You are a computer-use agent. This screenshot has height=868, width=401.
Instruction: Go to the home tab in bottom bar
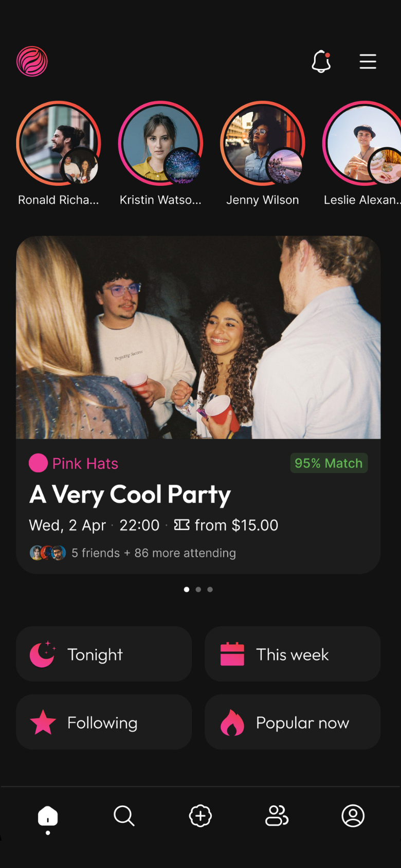[x=48, y=817]
